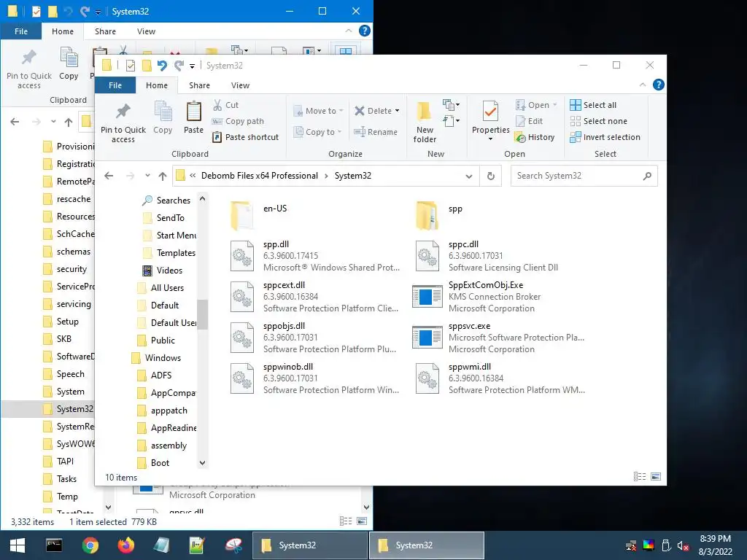Viewport: 747px width, 560px height.
Task: Click the Up arrow in front window navigation
Action: coord(163,176)
